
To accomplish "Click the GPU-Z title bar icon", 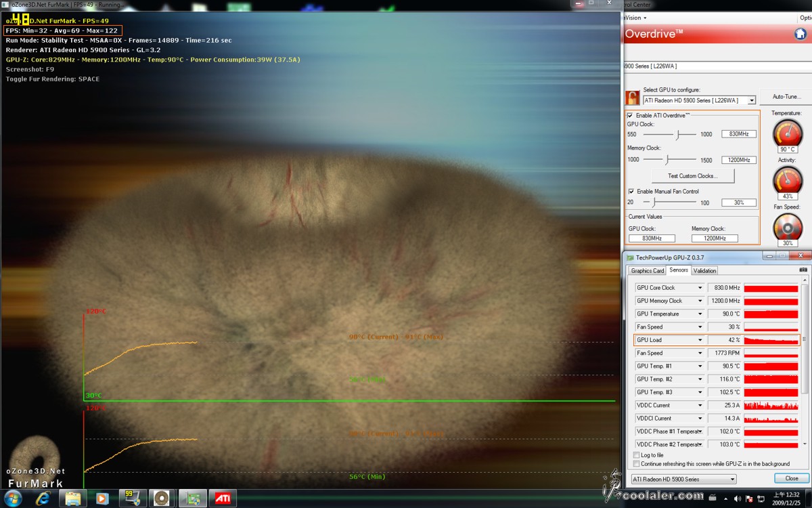I will 630,257.
